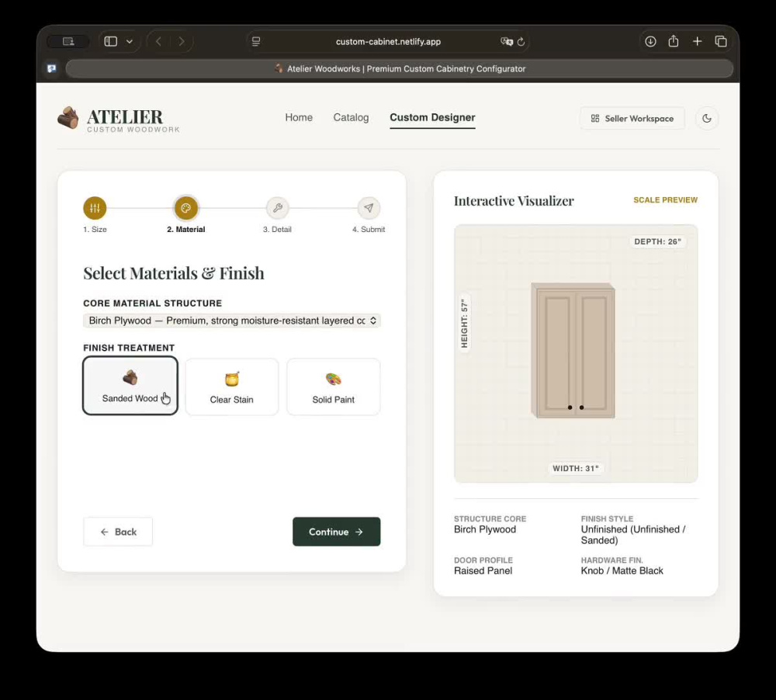Screen dimensions: 776x700
Task: Click the WIDTH: 31" label
Action: (x=576, y=468)
